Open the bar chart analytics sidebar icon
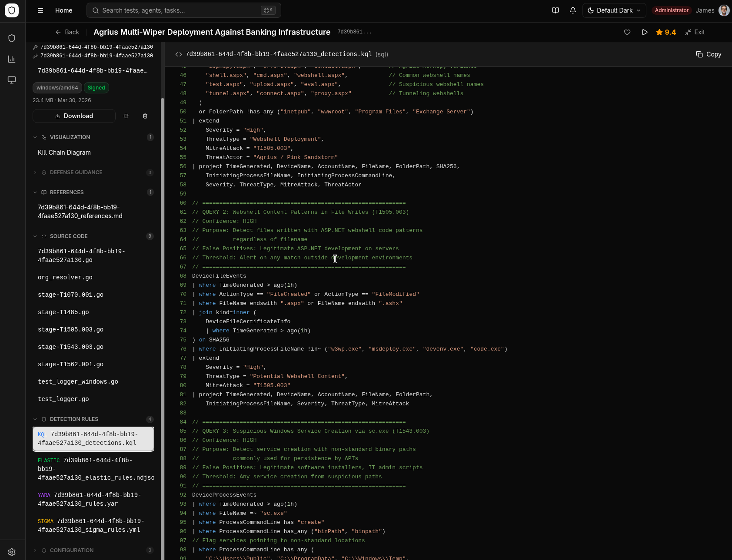The height and width of the screenshot is (560, 732). pyautogui.click(x=12, y=59)
